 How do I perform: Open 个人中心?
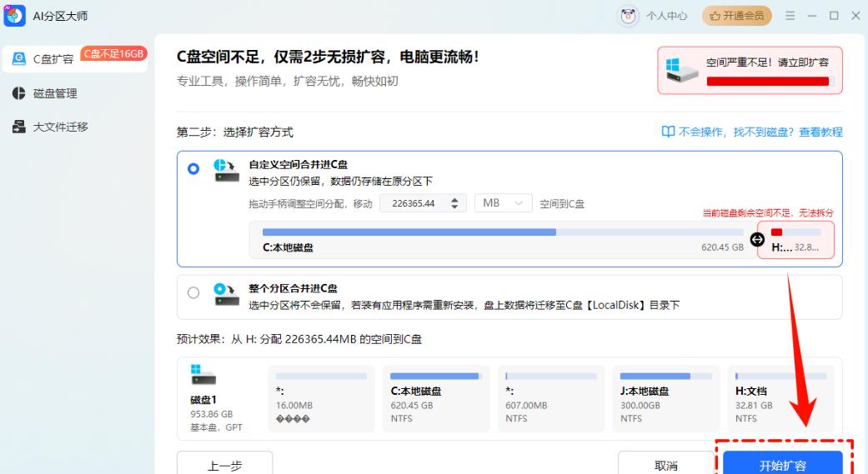click(x=666, y=16)
